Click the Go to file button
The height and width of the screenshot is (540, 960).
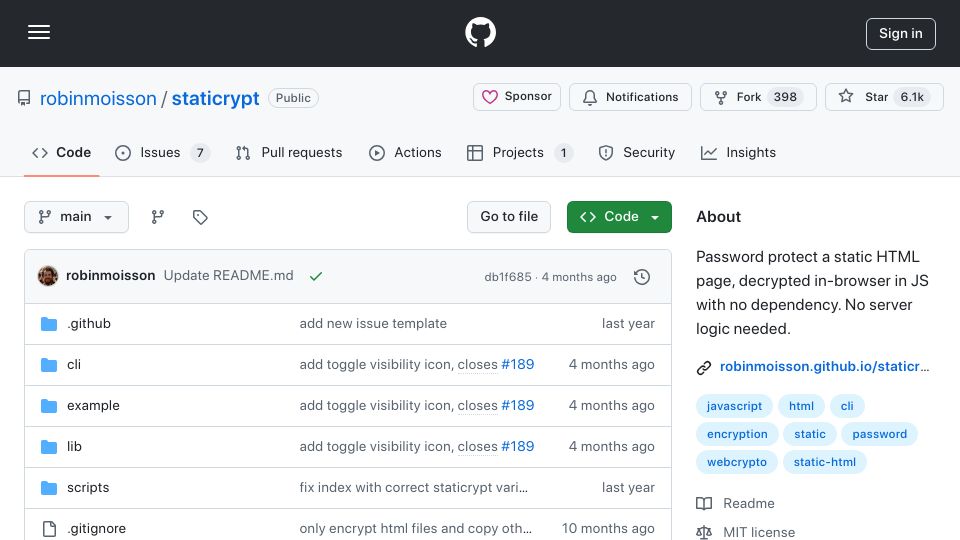pos(509,217)
